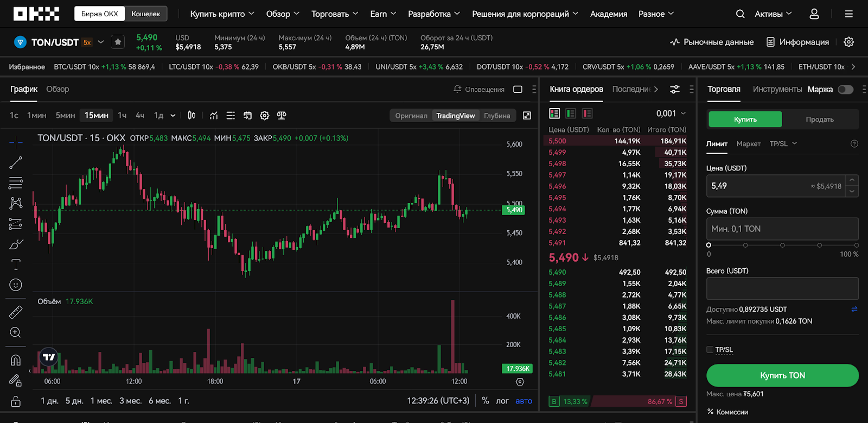Open order book price step 0,001 dropdown

(x=671, y=113)
